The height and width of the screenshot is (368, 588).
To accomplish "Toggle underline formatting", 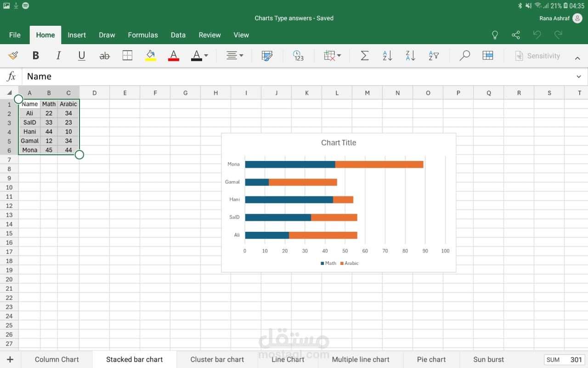I will coord(82,56).
